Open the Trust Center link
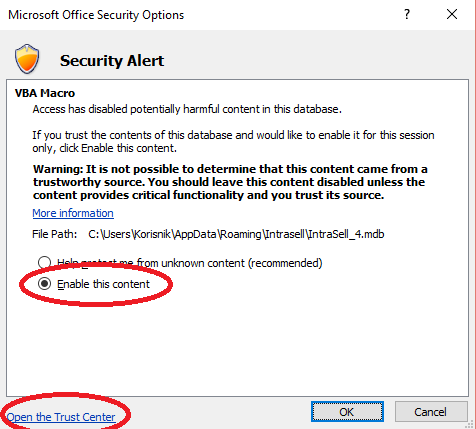The image size is (476, 429). [61, 417]
